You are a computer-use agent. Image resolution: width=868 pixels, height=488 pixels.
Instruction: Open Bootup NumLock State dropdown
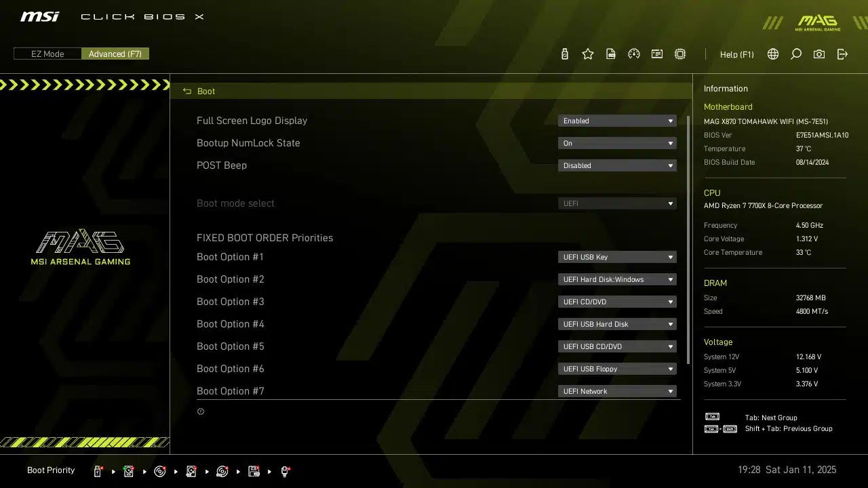[617, 143]
